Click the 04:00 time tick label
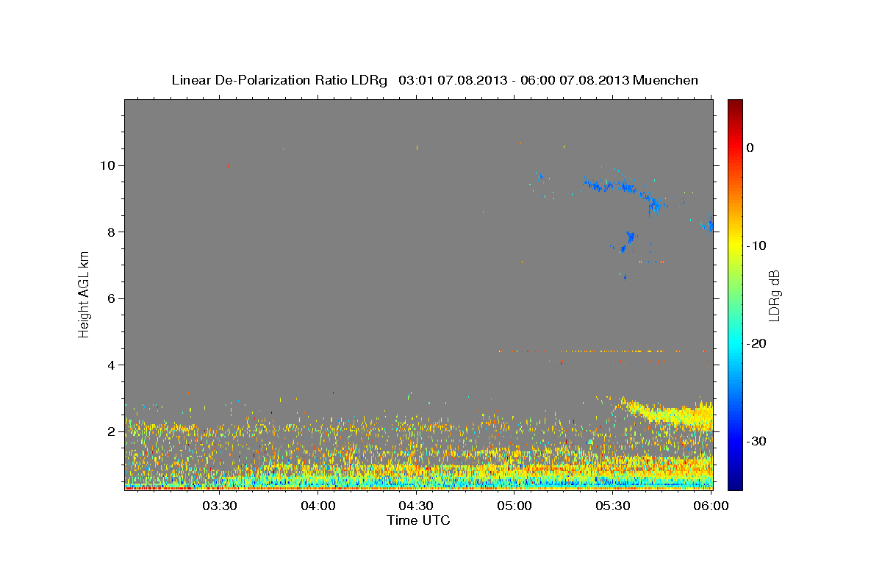The image size is (882, 588). [x=318, y=506]
